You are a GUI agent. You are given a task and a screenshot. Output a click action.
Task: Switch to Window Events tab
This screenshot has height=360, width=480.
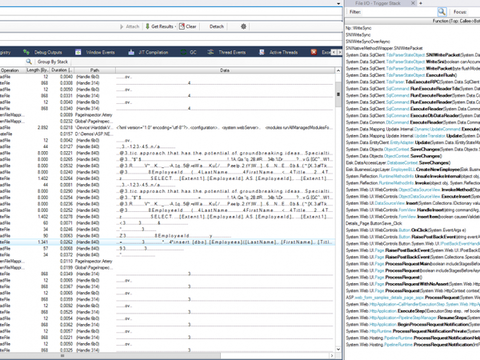click(x=95, y=52)
